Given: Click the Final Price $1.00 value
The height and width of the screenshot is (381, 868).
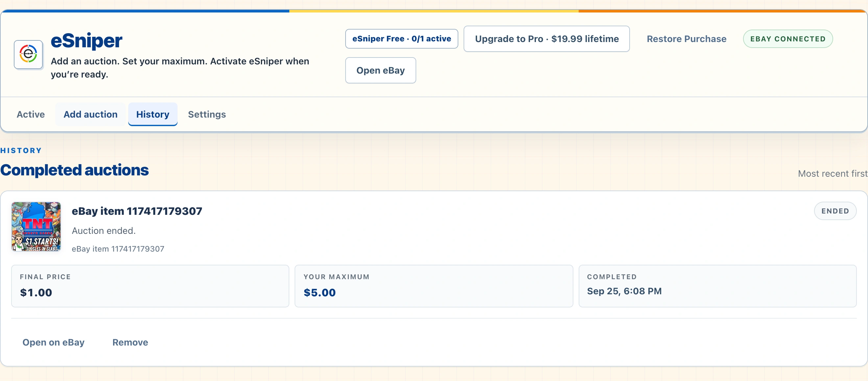Looking at the screenshot, I should click(36, 292).
